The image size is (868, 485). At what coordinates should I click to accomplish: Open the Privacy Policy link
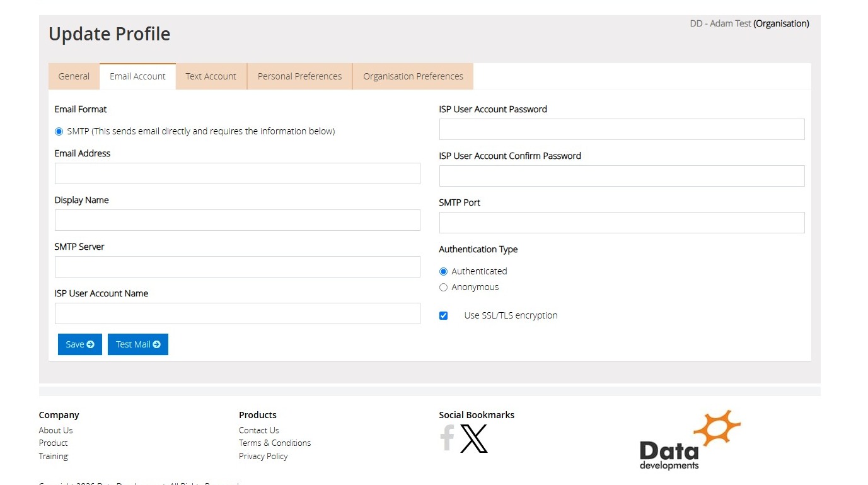click(x=263, y=456)
